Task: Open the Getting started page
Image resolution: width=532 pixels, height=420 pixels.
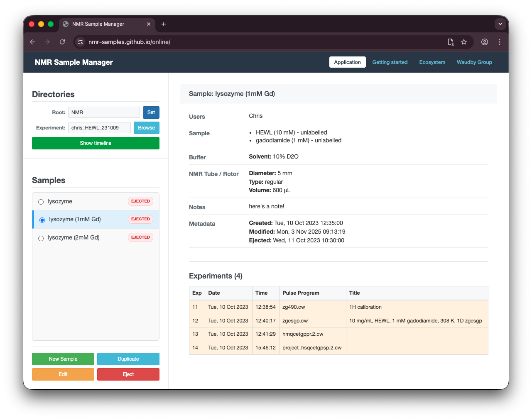Action: click(x=390, y=62)
